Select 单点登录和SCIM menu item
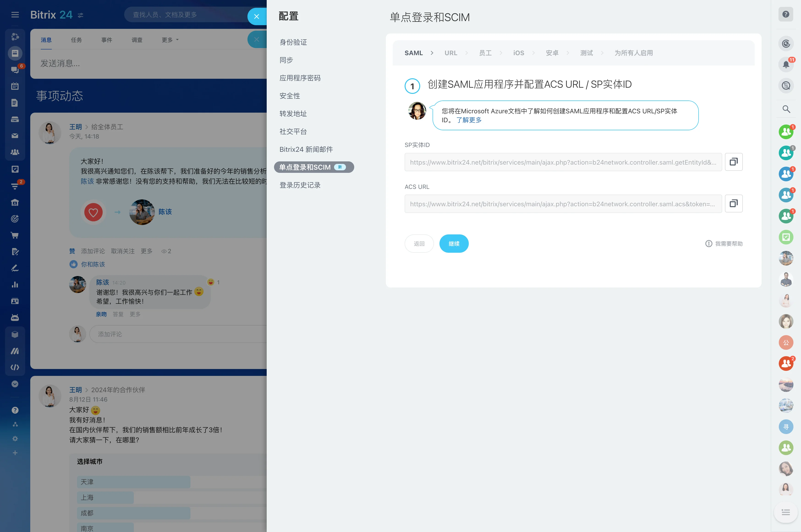 (314, 167)
